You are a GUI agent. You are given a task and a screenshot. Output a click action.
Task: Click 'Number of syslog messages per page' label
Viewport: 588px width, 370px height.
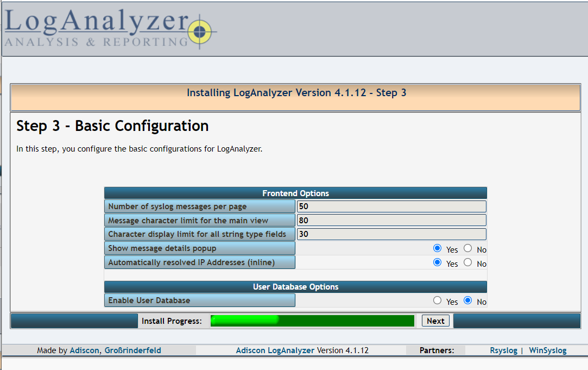coord(178,206)
